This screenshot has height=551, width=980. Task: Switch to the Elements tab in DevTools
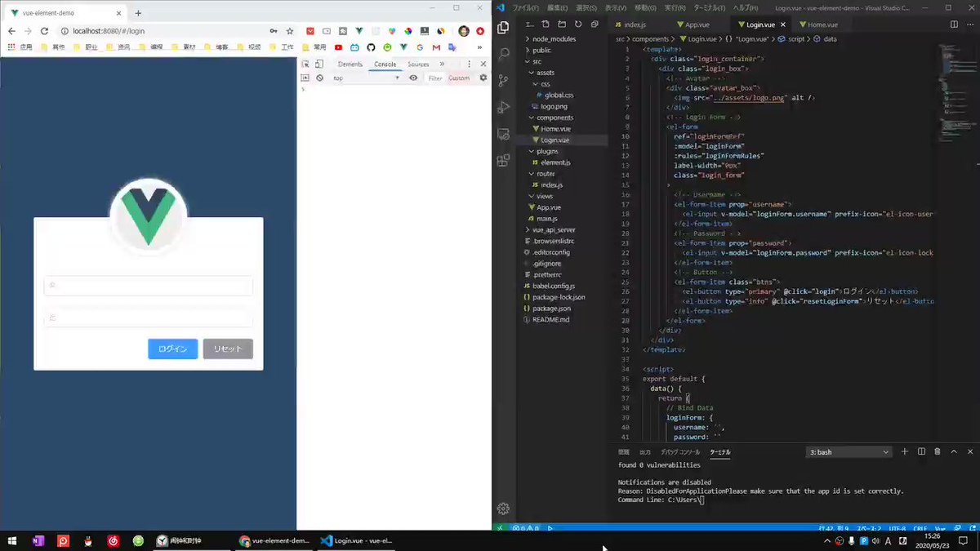point(350,64)
